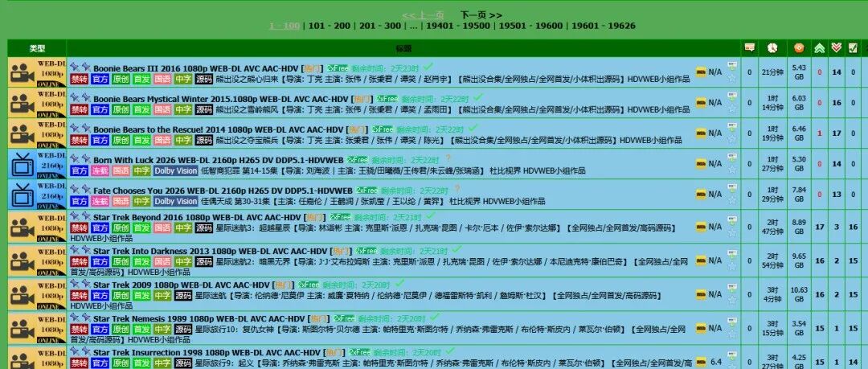Click movie category icon for Boonie Bears III
This screenshot has height=369, width=868.
(x=36, y=72)
